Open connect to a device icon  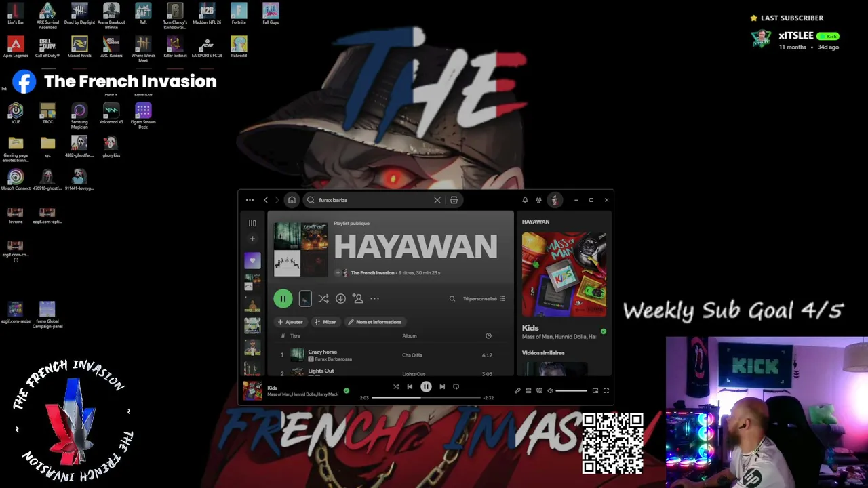(539, 390)
